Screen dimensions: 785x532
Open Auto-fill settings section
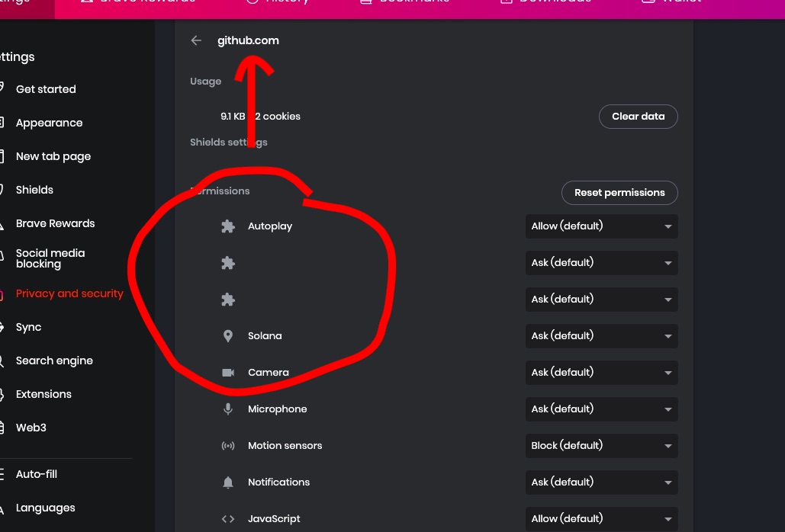(x=37, y=474)
